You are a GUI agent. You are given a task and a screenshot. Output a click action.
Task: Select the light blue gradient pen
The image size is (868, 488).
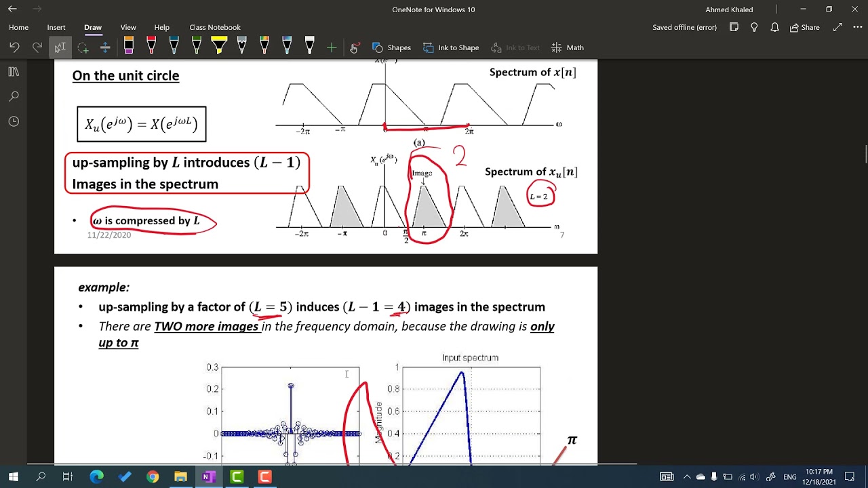[x=287, y=46]
